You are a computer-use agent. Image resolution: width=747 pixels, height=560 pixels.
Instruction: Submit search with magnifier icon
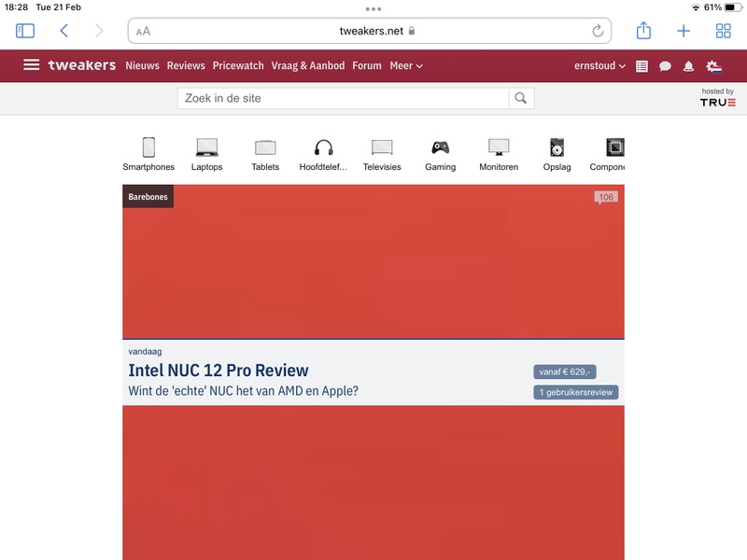tap(521, 98)
